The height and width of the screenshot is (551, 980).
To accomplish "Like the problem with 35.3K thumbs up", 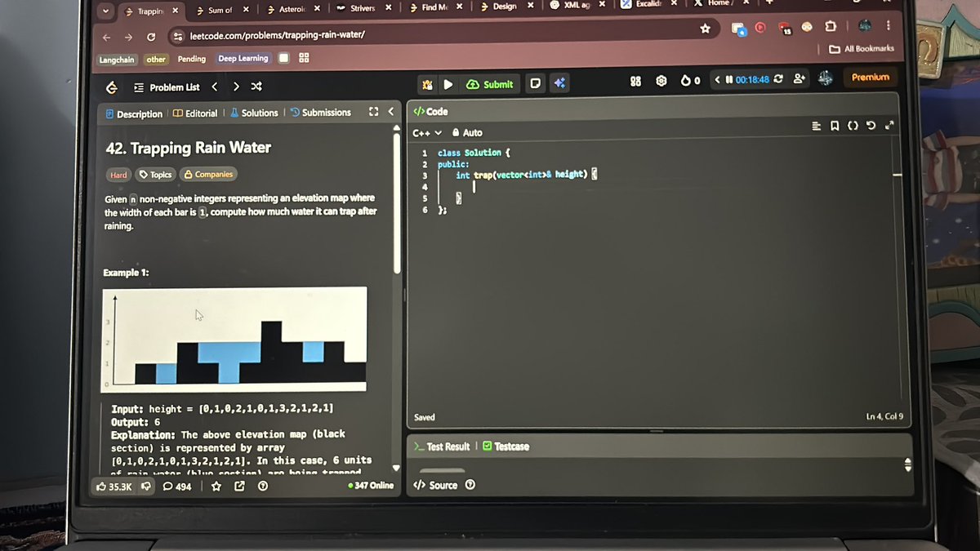I will pos(114,487).
